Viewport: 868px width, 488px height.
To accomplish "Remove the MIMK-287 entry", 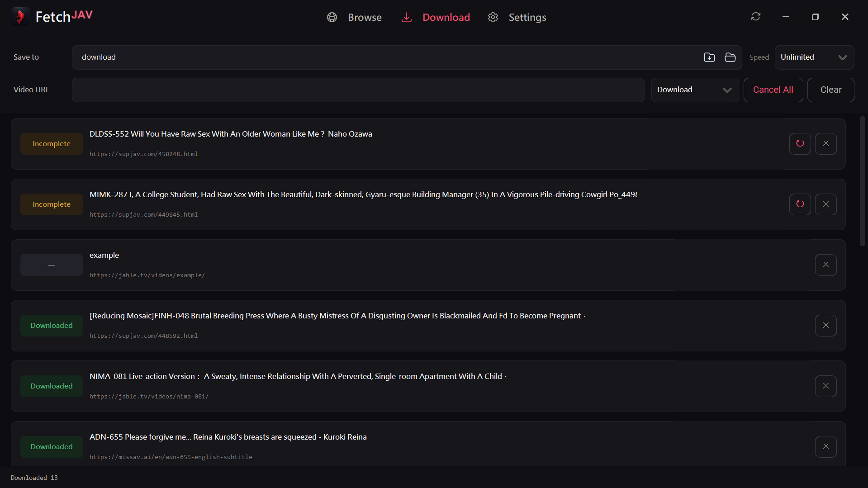I will click(825, 204).
